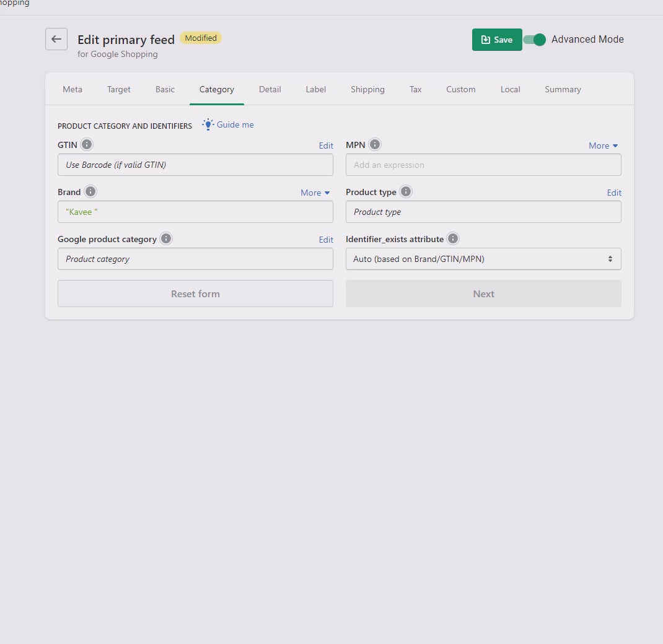Focus the MPN expression input field
Viewport: 663px width, 644px height.
point(483,165)
